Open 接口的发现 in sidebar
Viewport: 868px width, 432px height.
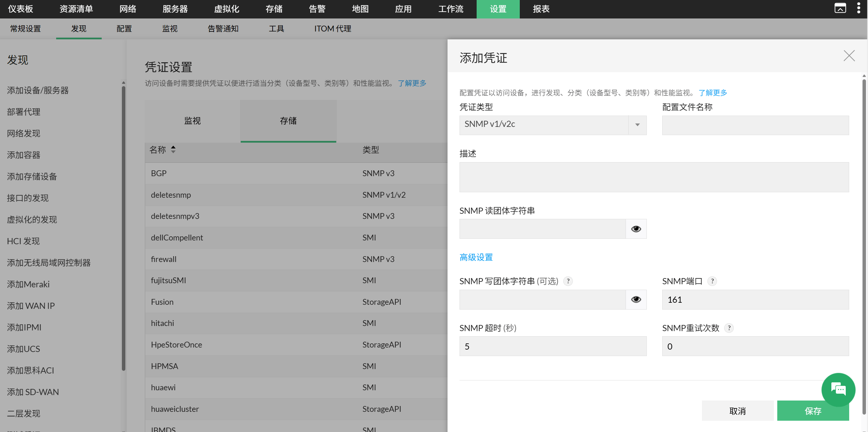[x=28, y=198]
